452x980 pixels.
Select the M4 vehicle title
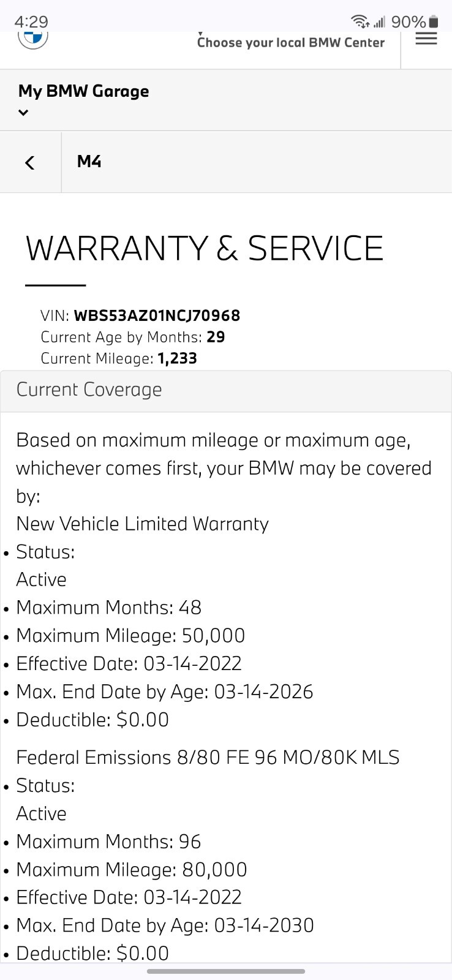pos(89,162)
